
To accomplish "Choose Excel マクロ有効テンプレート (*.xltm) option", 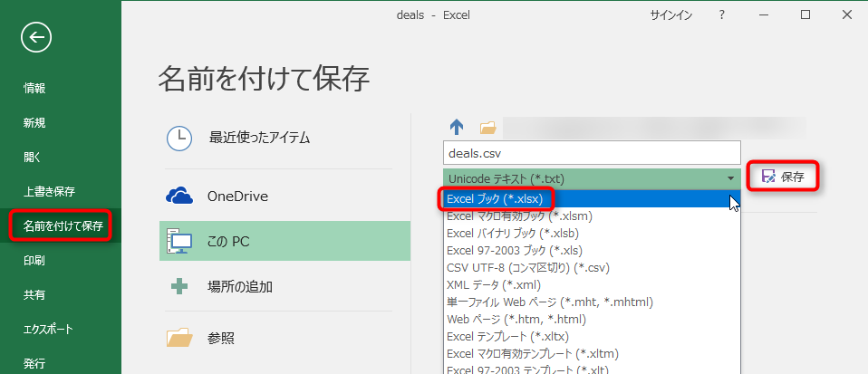I will click(592, 353).
